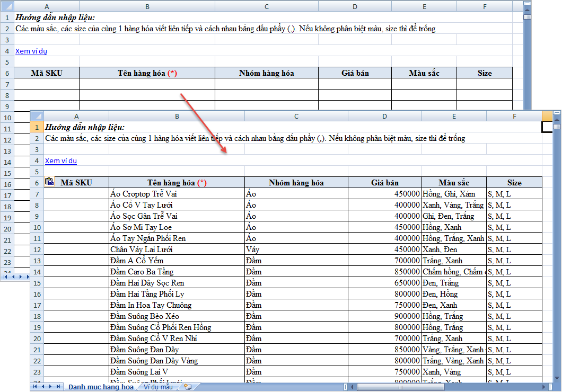Click the split box atop back window scrollbar
562x392 pixels.
coord(527,3)
